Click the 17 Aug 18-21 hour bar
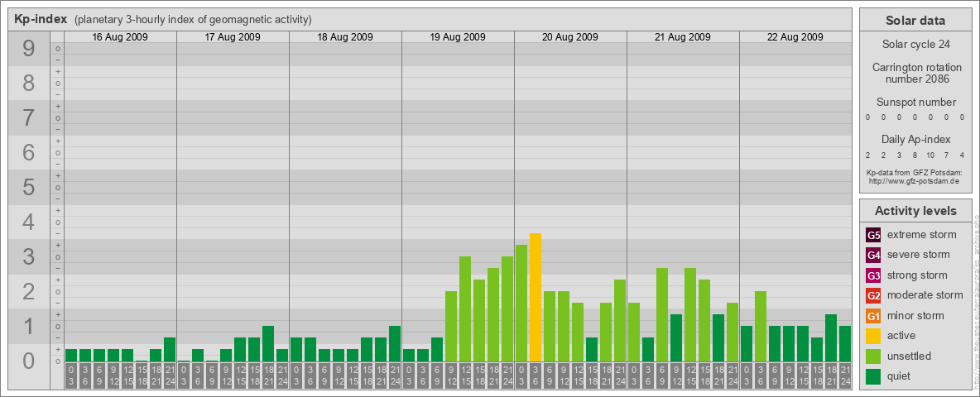This screenshot has height=397, width=980. point(268,343)
